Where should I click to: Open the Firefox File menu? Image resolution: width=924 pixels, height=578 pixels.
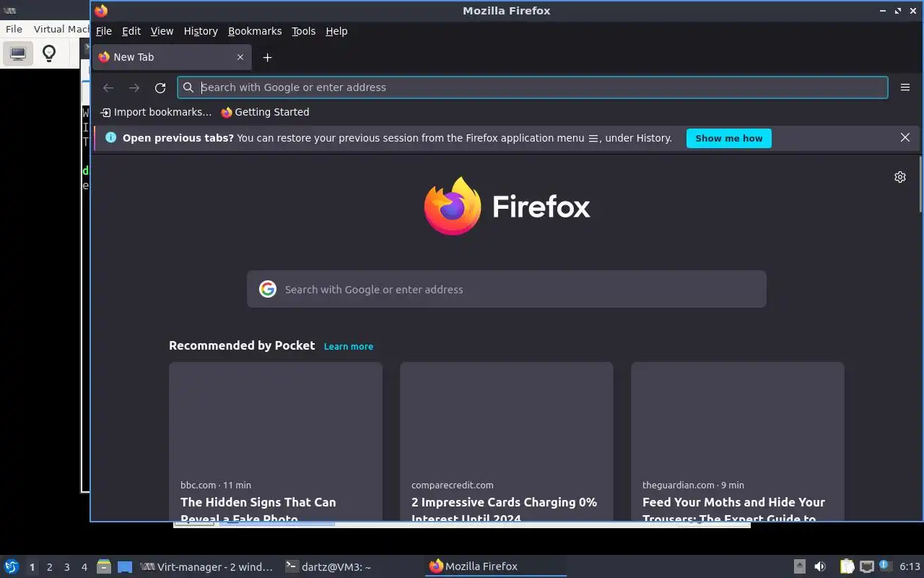pos(104,31)
